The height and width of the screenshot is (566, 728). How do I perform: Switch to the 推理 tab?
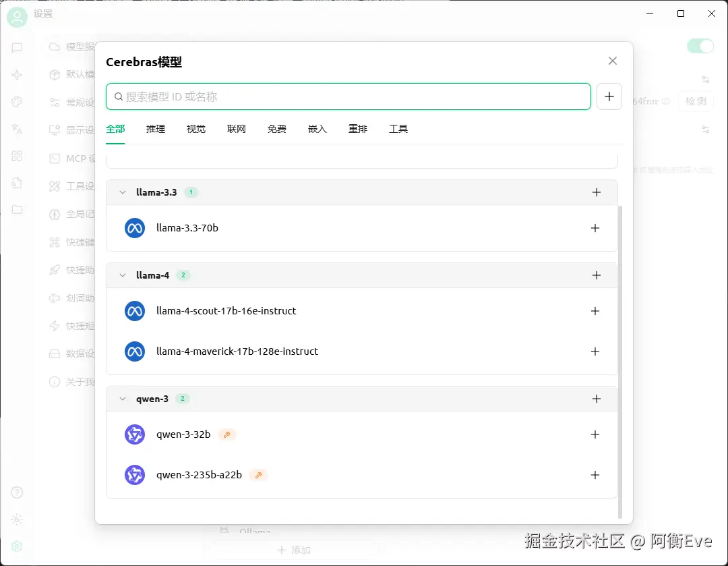(156, 129)
